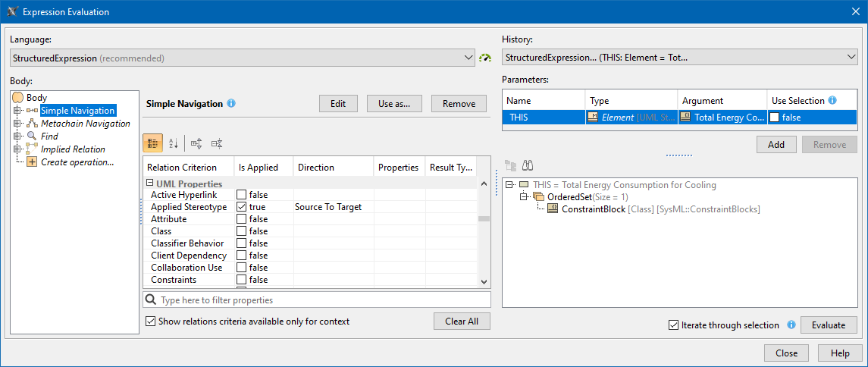The width and height of the screenshot is (868, 367).
Task: Click the info icon beside Use Selection
Action: (832, 100)
